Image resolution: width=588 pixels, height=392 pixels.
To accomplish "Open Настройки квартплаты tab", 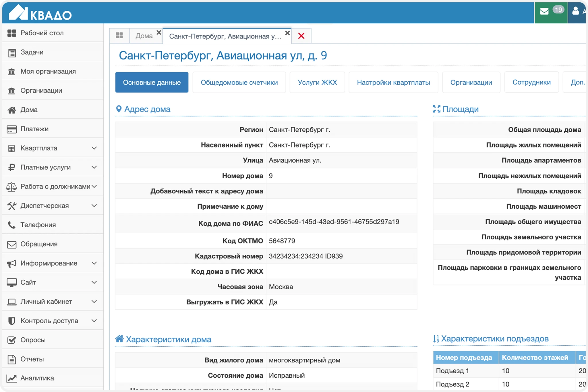I will point(393,82).
